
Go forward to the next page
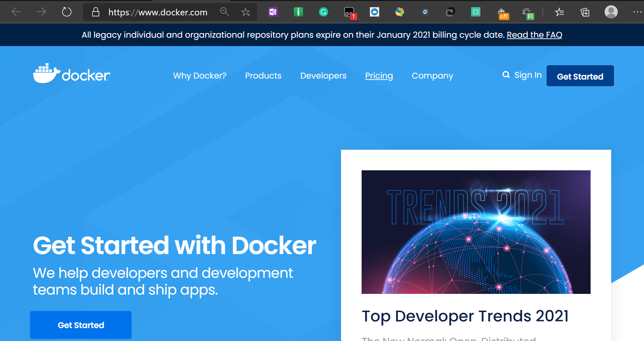click(x=41, y=12)
